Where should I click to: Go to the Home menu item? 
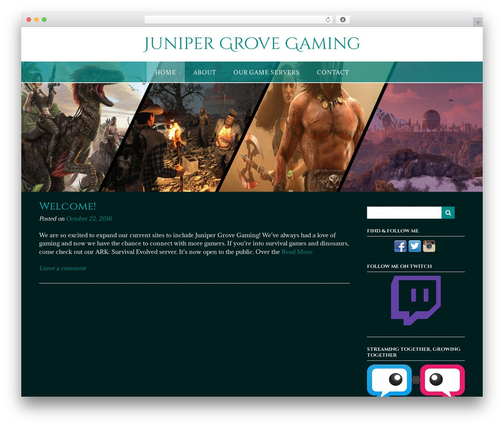point(166,72)
